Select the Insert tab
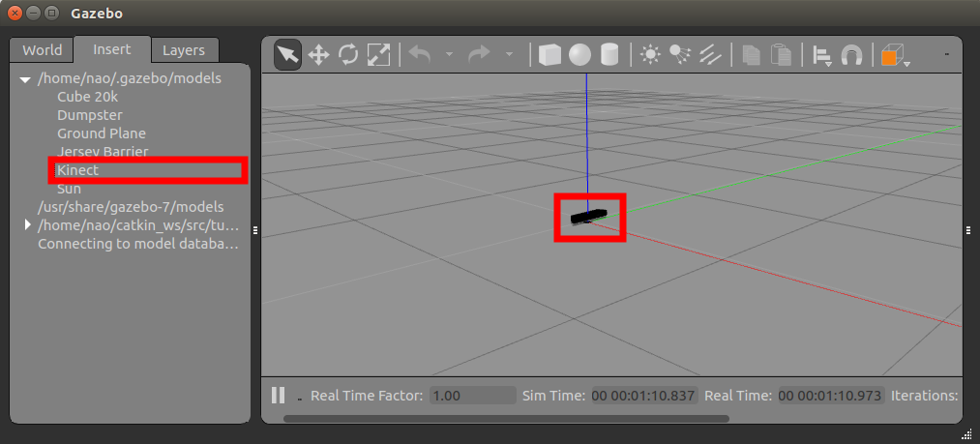This screenshot has height=444, width=980. click(112, 49)
